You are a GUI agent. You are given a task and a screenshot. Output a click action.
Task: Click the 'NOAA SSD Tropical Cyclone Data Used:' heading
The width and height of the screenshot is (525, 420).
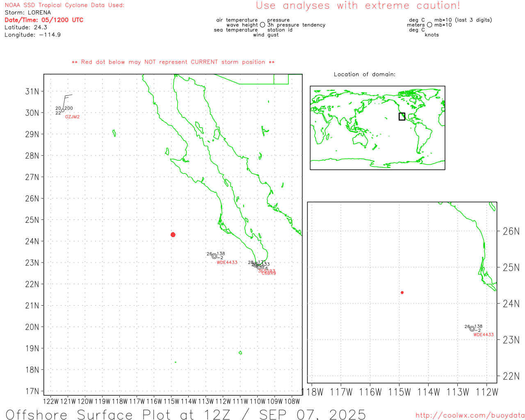(x=64, y=5)
